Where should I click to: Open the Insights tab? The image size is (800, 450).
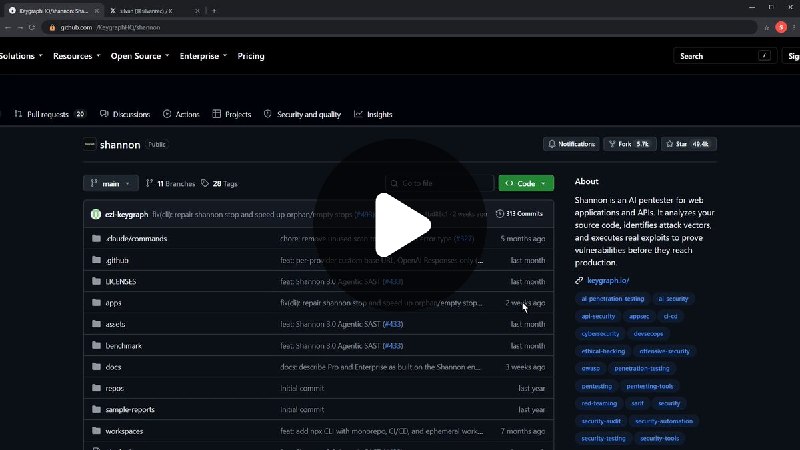point(373,114)
